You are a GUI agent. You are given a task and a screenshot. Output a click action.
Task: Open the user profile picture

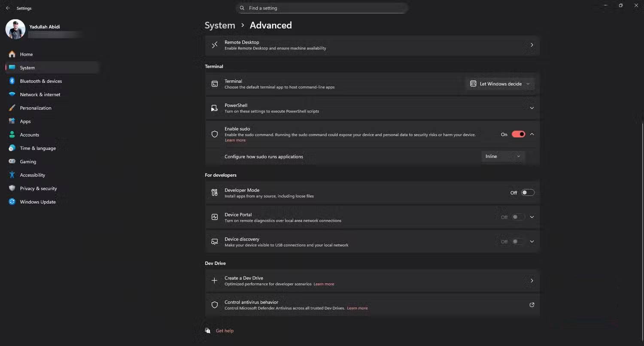coord(15,30)
